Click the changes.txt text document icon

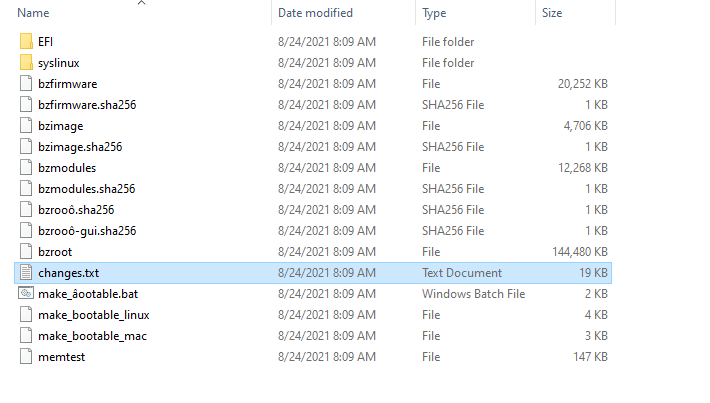click(x=26, y=273)
